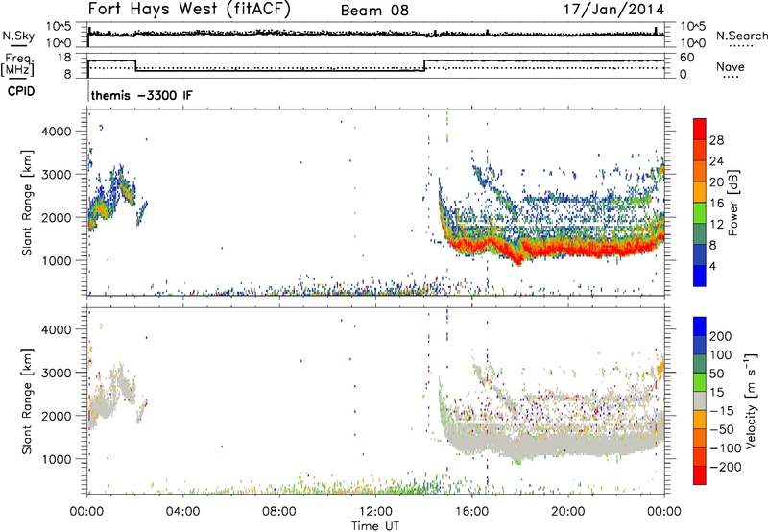The width and height of the screenshot is (768, 532).
Task: Click the gray band of velocity color bar
Action: click(x=700, y=400)
